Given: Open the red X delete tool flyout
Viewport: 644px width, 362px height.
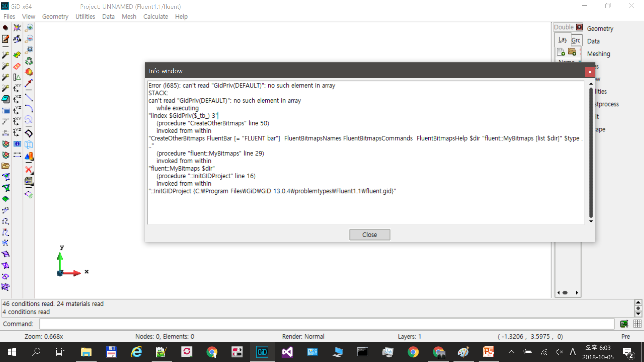Looking at the screenshot, I should point(29,170).
